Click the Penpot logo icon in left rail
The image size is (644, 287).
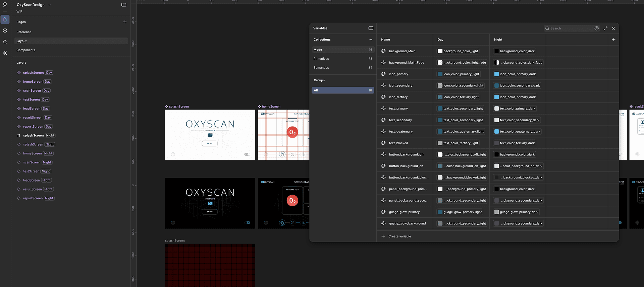(5, 5)
